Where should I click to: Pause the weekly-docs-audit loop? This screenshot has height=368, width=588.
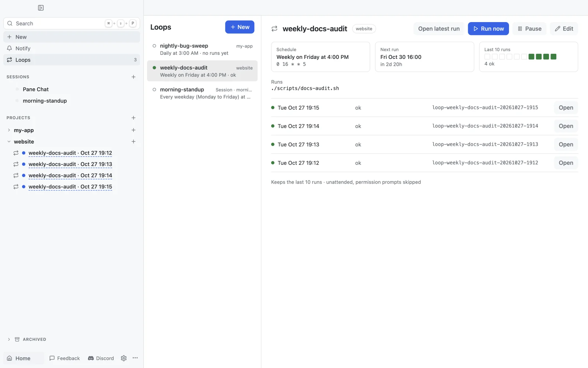tap(530, 29)
